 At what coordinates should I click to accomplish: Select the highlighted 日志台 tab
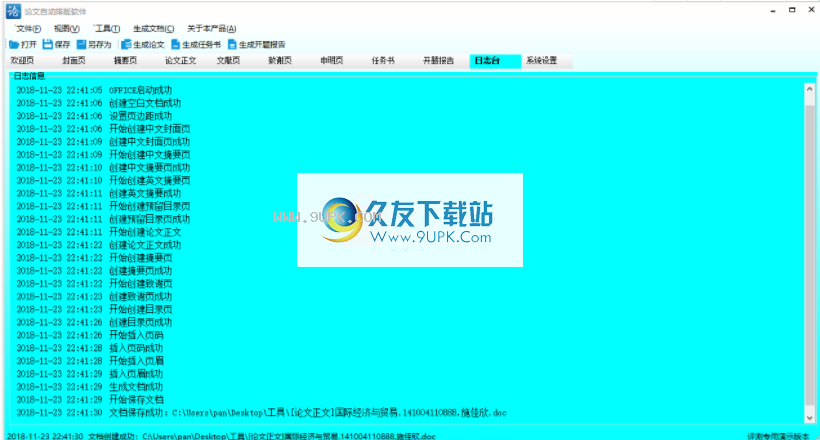coord(495,61)
